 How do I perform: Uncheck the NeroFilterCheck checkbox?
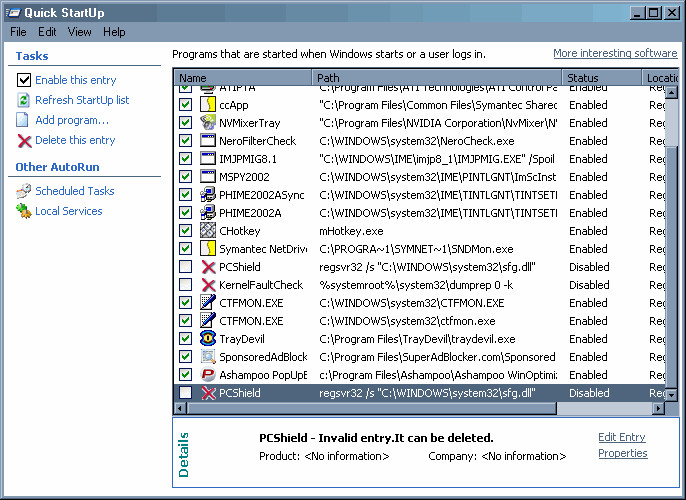(x=186, y=141)
